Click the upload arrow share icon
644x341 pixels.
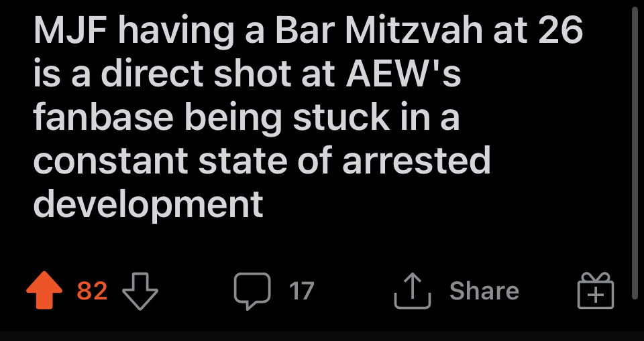(x=413, y=291)
